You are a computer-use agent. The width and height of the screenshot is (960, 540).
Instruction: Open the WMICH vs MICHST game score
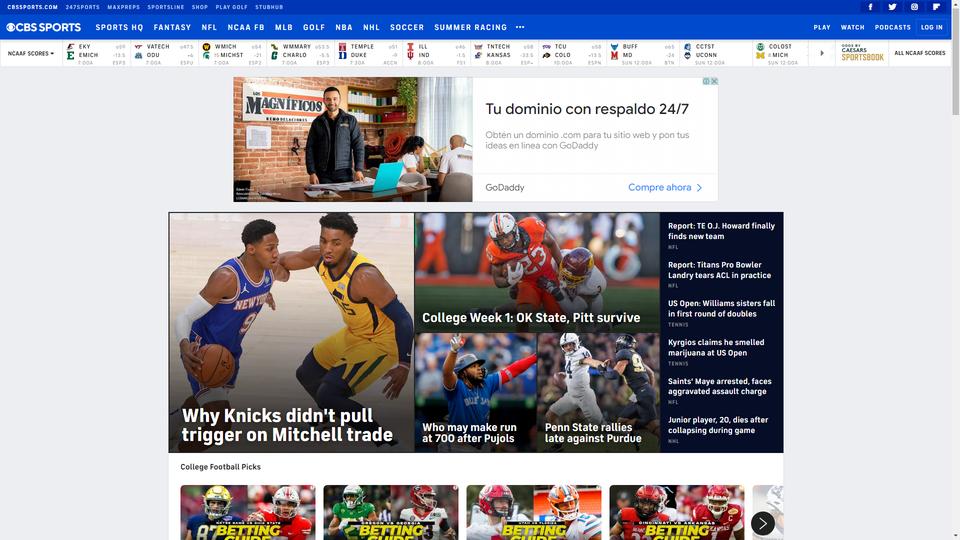[x=232, y=54]
